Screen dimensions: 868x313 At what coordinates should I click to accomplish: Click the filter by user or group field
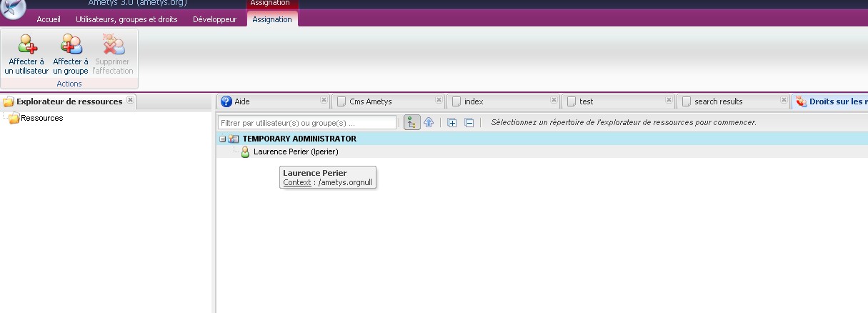pos(307,123)
